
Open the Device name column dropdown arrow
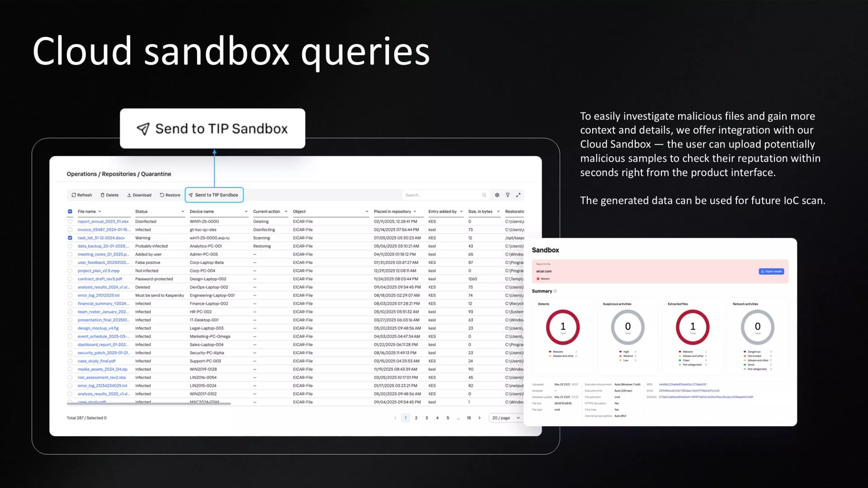(246, 211)
